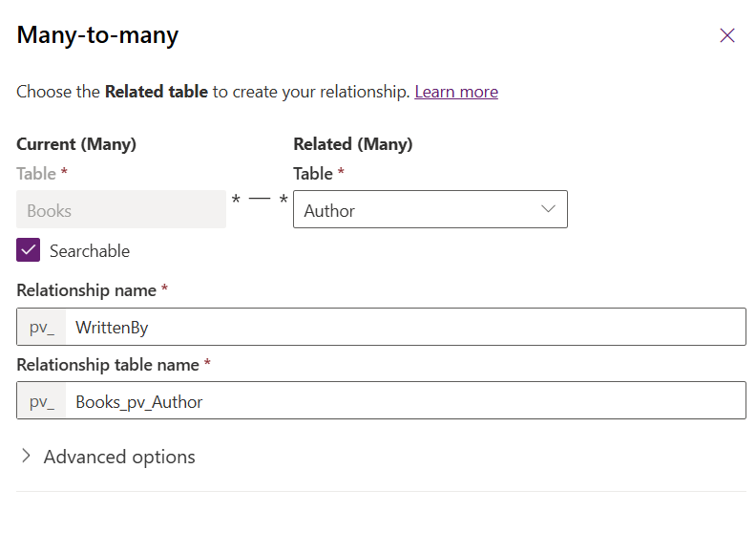Close the Many-to-many panel
The width and height of the screenshot is (756, 533).
[x=727, y=35]
